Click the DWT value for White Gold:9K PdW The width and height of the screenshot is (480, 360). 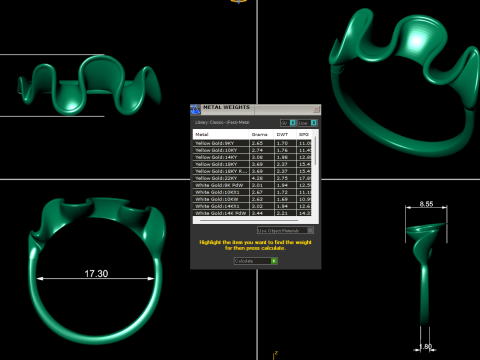click(x=282, y=185)
